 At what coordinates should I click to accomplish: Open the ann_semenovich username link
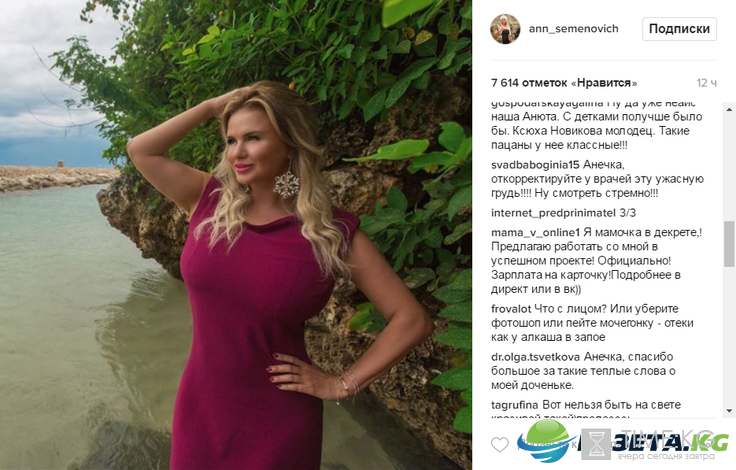point(574,29)
